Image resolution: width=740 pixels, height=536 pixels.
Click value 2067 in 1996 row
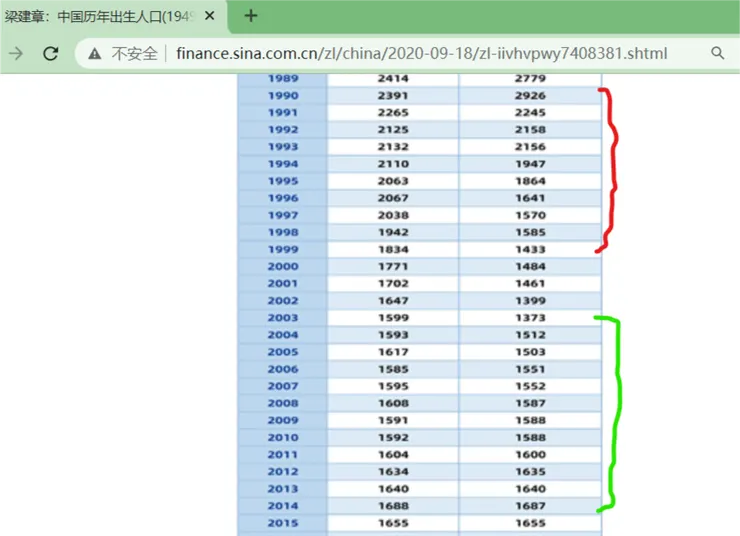[x=393, y=198]
